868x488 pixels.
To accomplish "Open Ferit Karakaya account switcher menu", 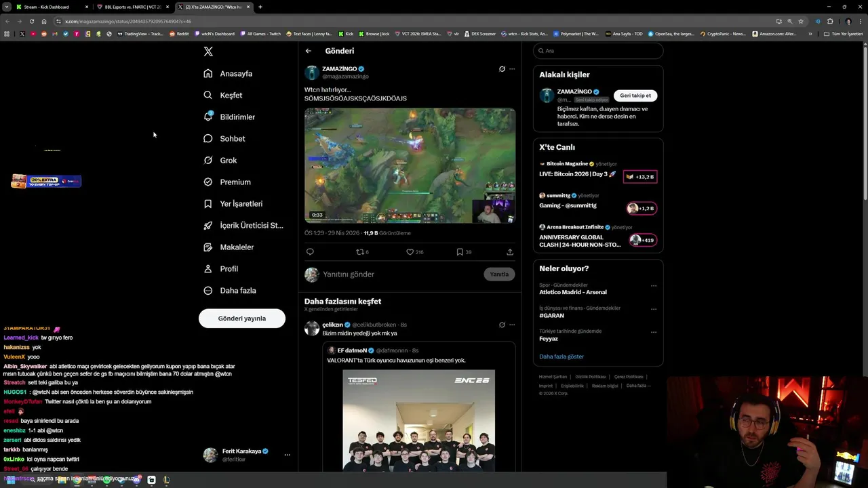I will point(247,455).
